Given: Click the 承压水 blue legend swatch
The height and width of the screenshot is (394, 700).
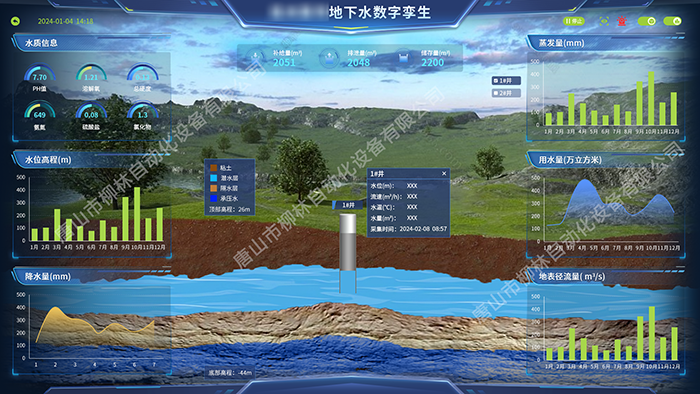Looking at the screenshot, I should click(214, 199).
